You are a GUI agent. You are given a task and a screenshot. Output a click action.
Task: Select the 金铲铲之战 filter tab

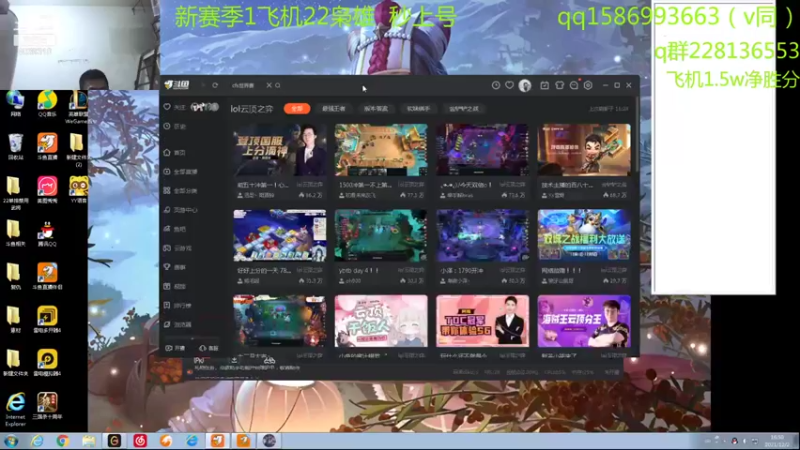point(464,109)
